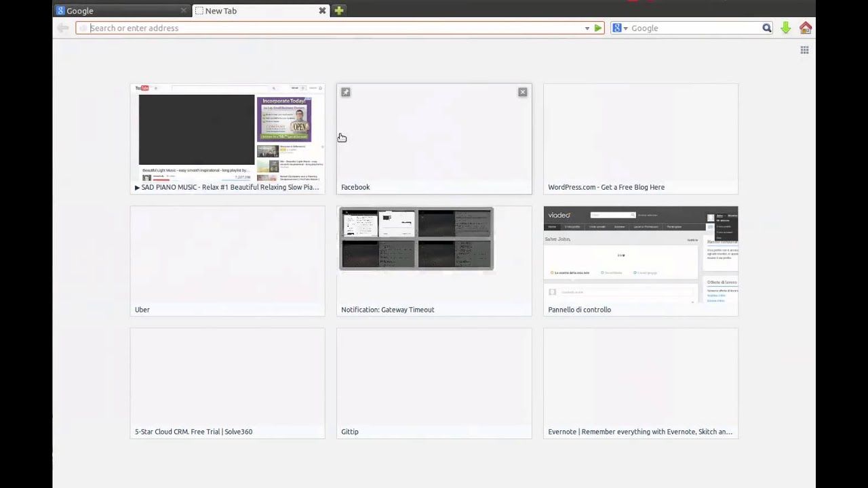Go to the Home page icon
The height and width of the screenshot is (488, 868).
pos(806,28)
